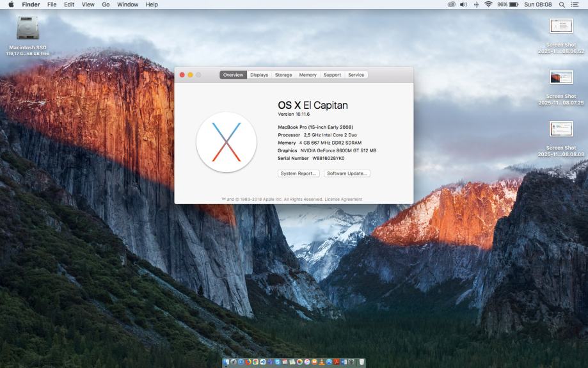The height and width of the screenshot is (368, 588).
Task: Switch to the Displays tab
Action: pos(259,75)
